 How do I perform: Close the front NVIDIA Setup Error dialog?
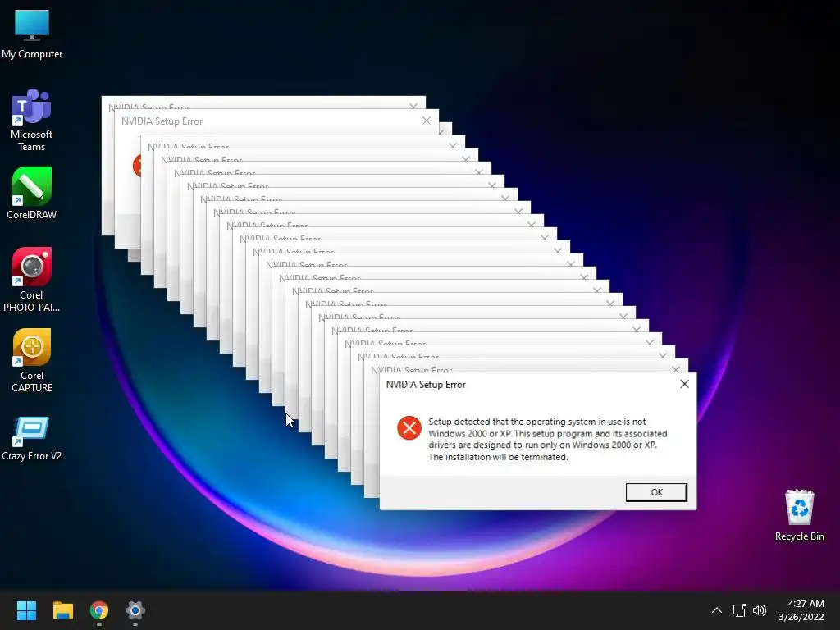684,384
